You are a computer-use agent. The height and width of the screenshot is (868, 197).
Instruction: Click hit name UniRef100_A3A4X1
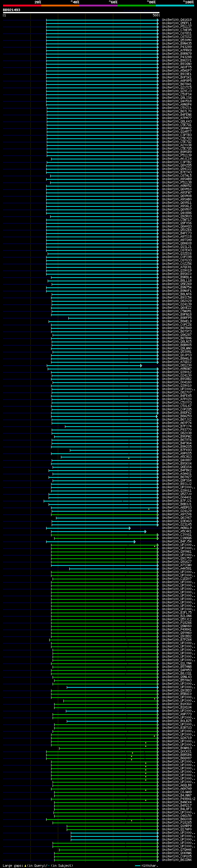176,474
